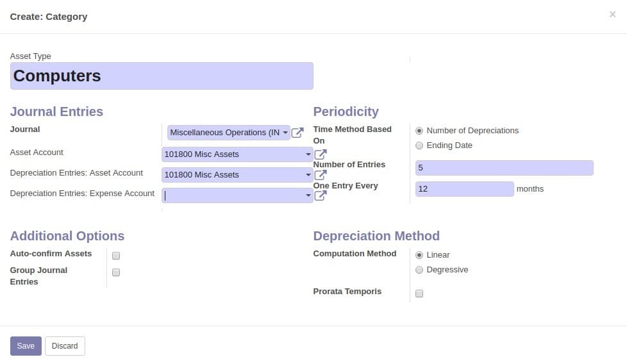Enable Prorata Temporis checkbox

point(419,294)
